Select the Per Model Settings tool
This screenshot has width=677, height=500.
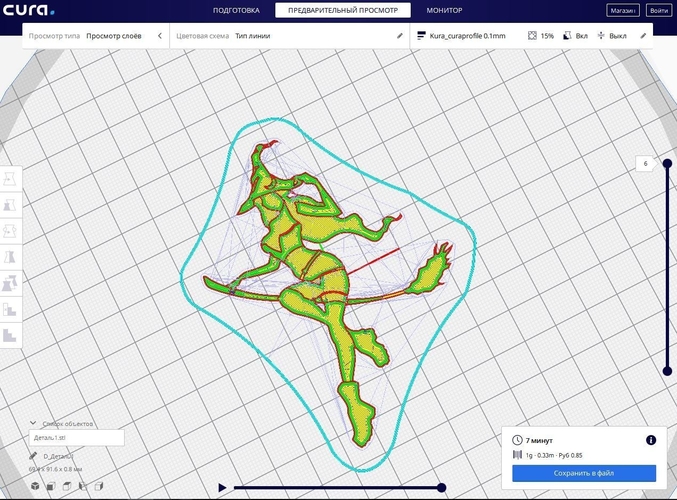pyautogui.click(x=9, y=284)
